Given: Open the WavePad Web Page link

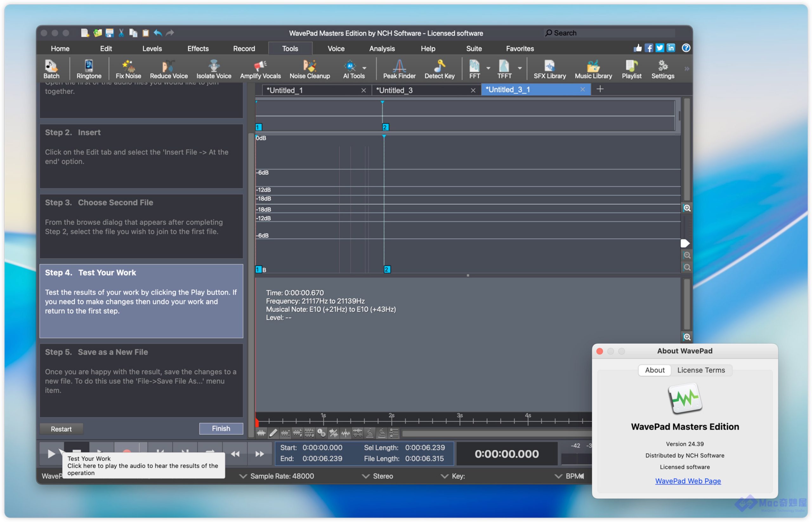Looking at the screenshot, I should click(688, 481).
